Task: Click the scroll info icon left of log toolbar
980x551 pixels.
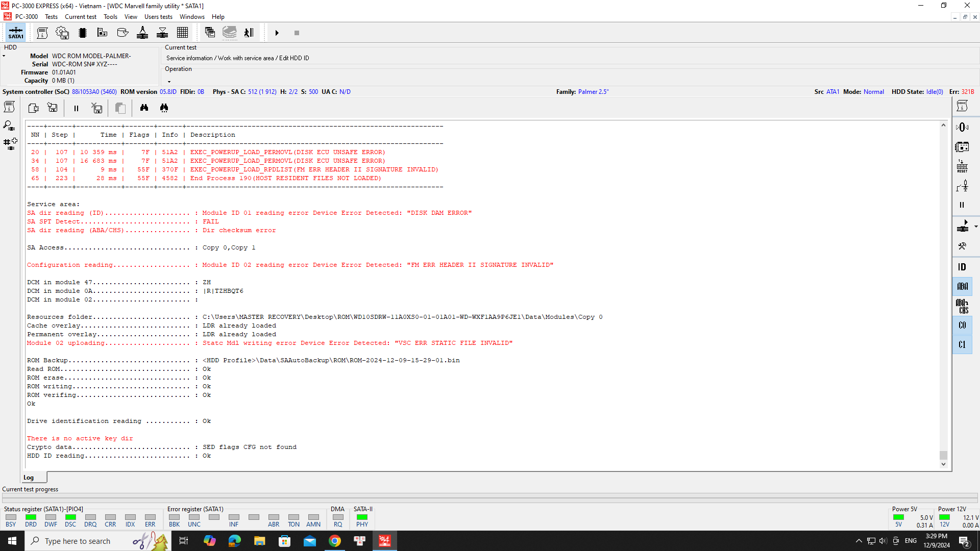Action: coord(9,107)
